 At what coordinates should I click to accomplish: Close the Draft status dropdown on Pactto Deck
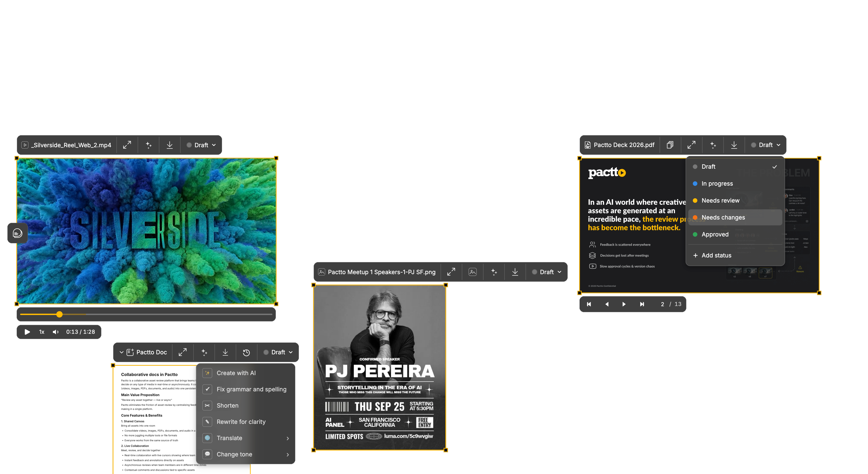tap(766, 145)
